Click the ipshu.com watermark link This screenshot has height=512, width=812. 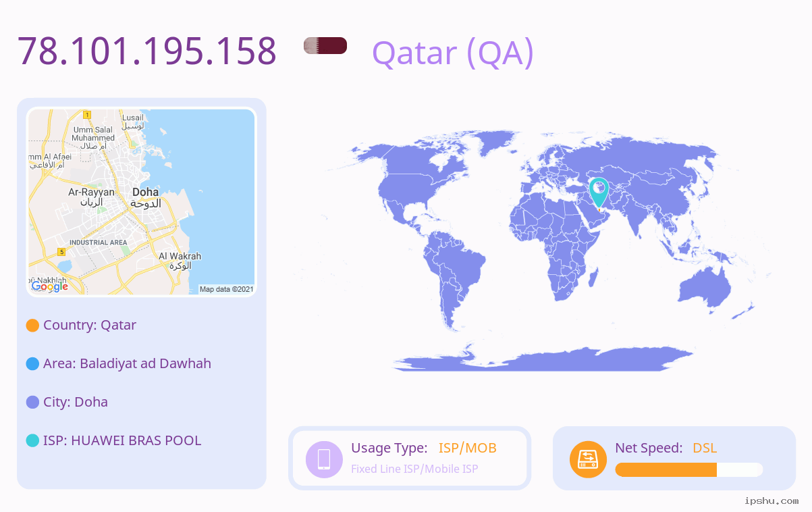772,501
